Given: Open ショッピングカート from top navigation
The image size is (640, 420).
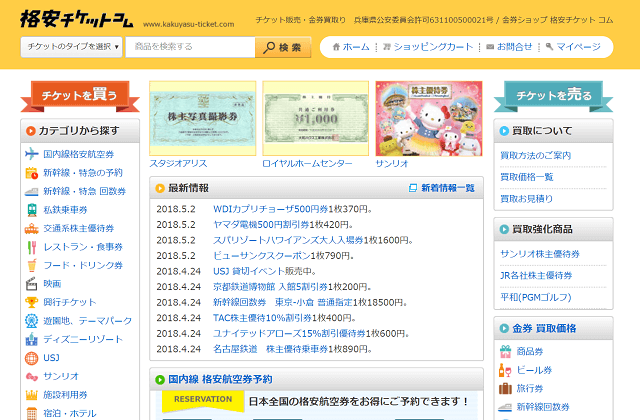Looking at the screenshot, I should pyautogui.click(x=433, y=47).
